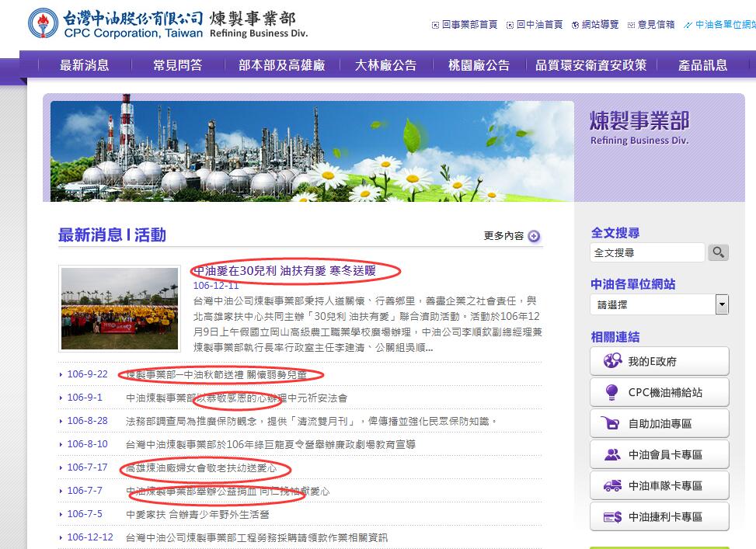Open the 中油會員卡專區 button

[x=659, y=454]
